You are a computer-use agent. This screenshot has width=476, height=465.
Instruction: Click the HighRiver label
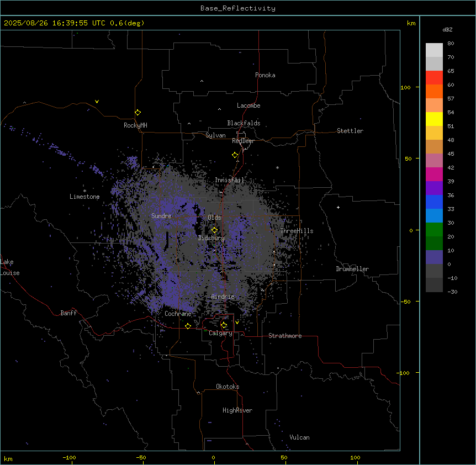pos(237,410)
